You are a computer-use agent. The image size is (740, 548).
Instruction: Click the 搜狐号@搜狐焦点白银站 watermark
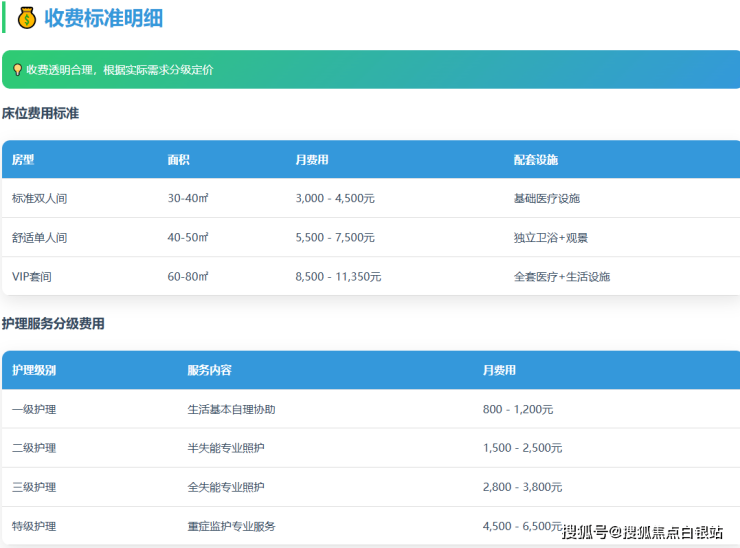click(x=641, y=532)
